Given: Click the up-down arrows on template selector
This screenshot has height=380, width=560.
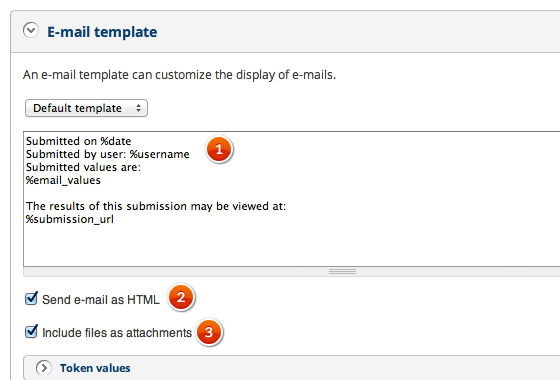Looking at the screenshot, I should click(x=138, y=108).
